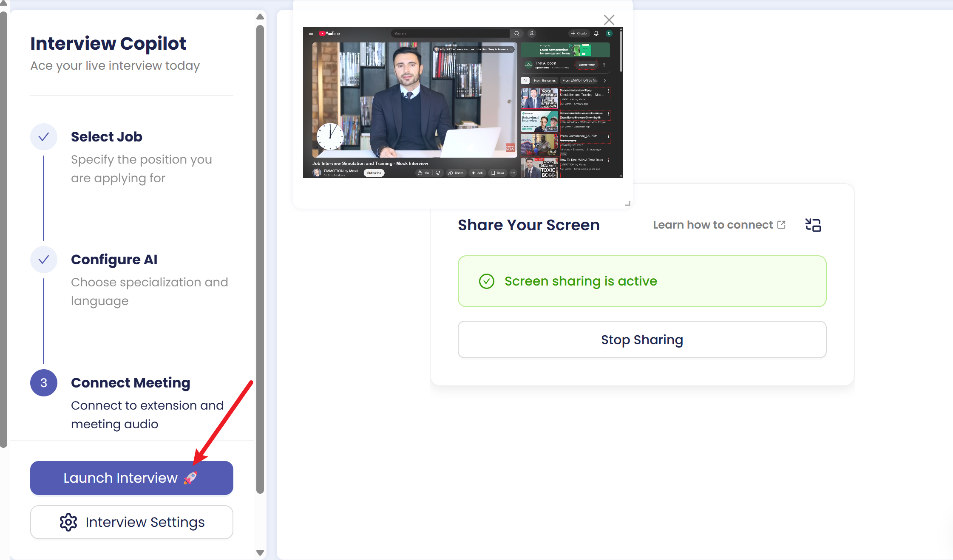Go to the Select Job step
Viewport: 953px width, 560px height.
(x=107, y=137)
